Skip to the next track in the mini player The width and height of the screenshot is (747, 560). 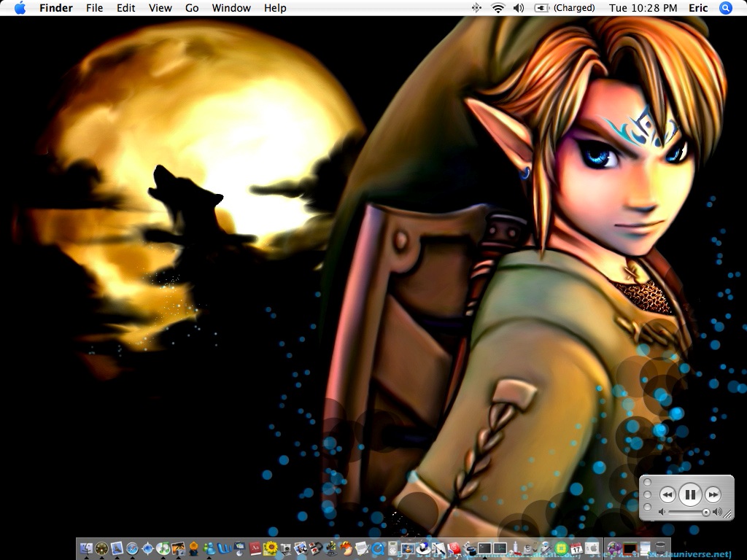point(713,495)
